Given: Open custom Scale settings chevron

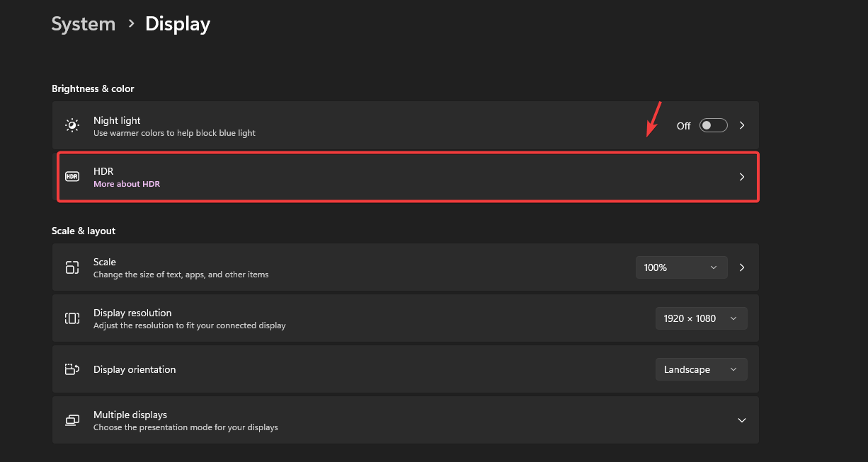Looking at the screenshot, I should (x=742, y=267).
